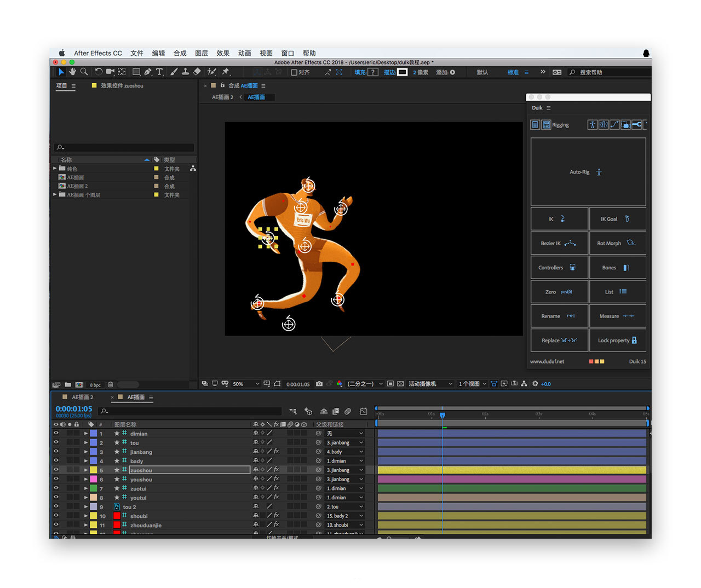
Task: Toggle effects fx switch on zuoshou layer
Action: coord(277,470)
